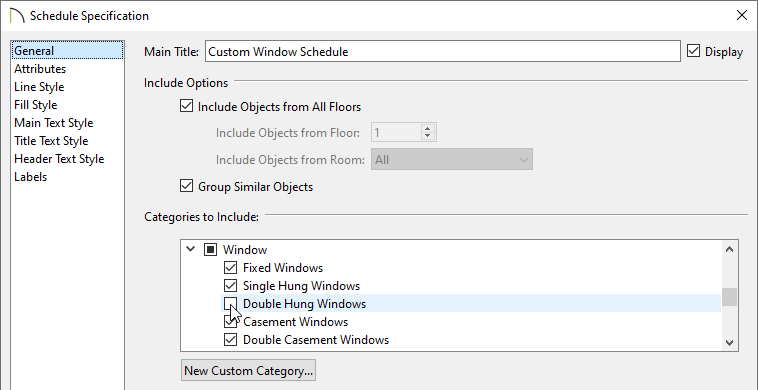Image resolution: width=758 pixels, height=390 pixels.
Task: Check the Double Hung Windows checkbox
Action: (x=231, y=303)
